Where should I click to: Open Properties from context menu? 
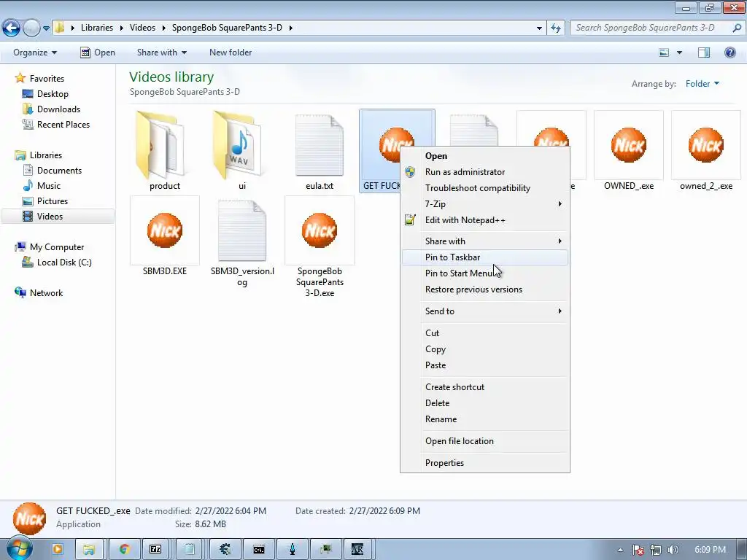click(485, 463)
